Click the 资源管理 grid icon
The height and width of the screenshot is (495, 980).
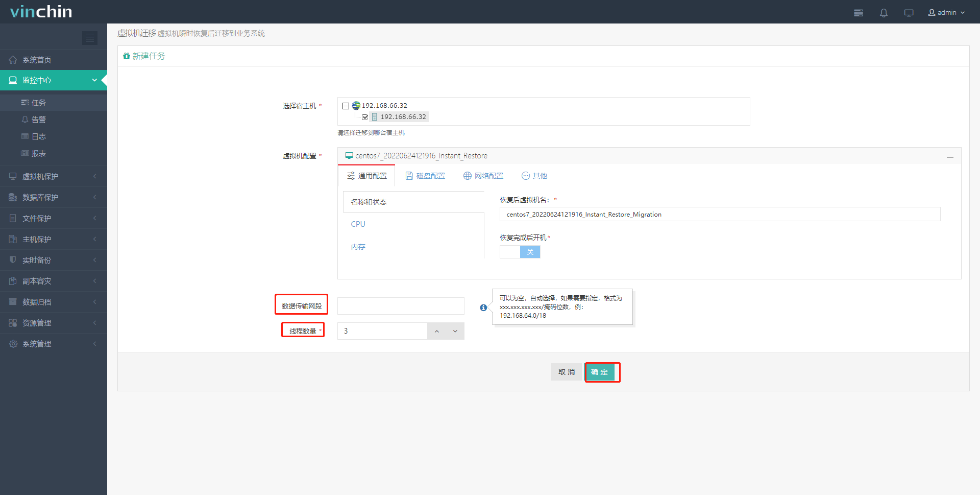click(x=13, y=323)
